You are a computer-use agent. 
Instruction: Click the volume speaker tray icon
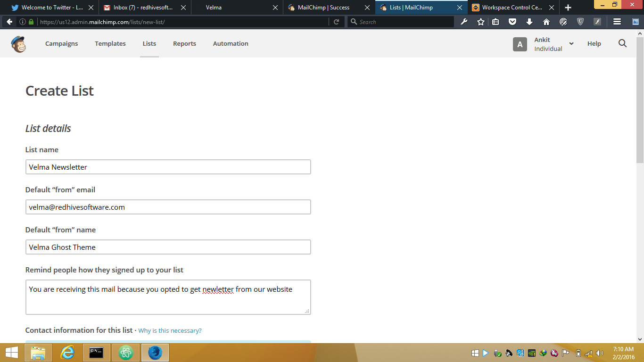click(x=600, y=353)
